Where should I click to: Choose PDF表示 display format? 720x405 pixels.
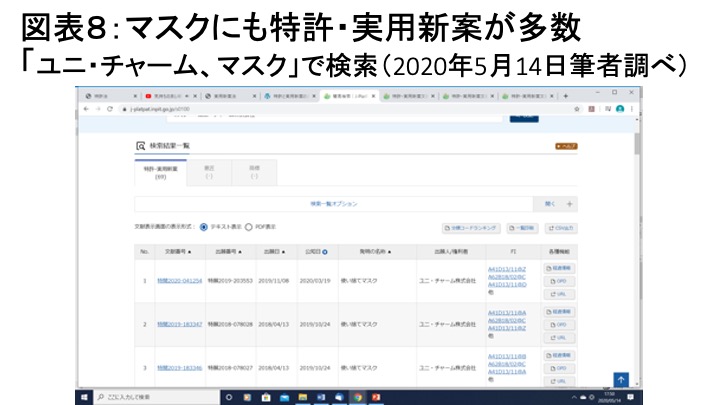[248, 227]
